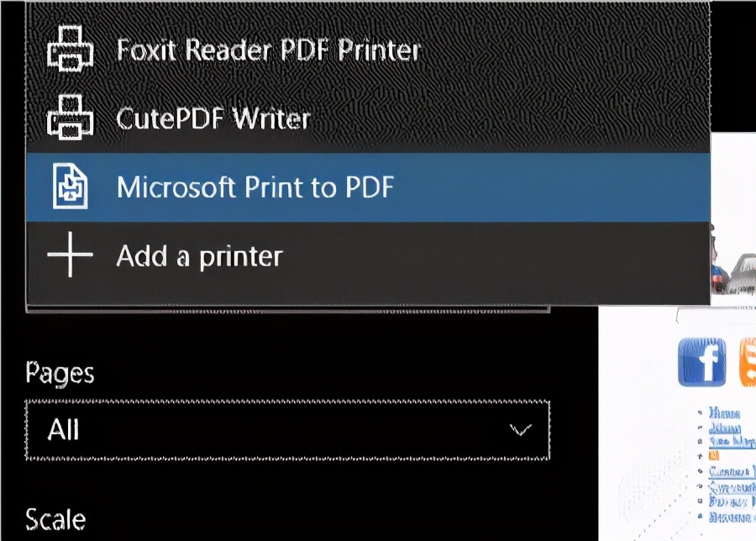Screen dimensions: 756x541
Task: Click the Scale label text
Action: click(x=56, y=519)
